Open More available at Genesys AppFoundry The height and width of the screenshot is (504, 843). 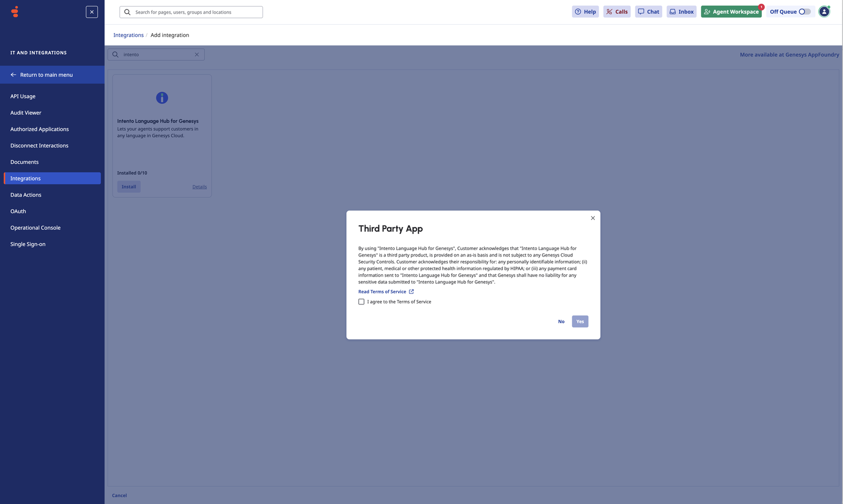[x=789, y=55]
